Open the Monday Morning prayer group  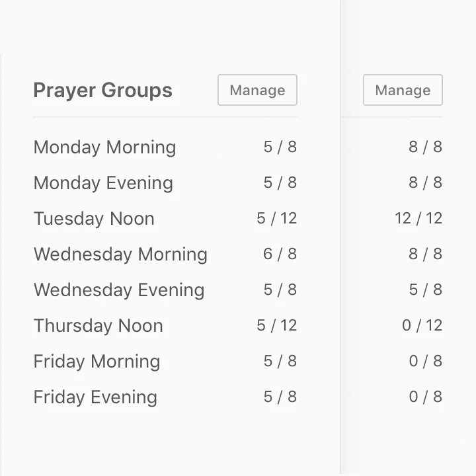coord(104,147)
